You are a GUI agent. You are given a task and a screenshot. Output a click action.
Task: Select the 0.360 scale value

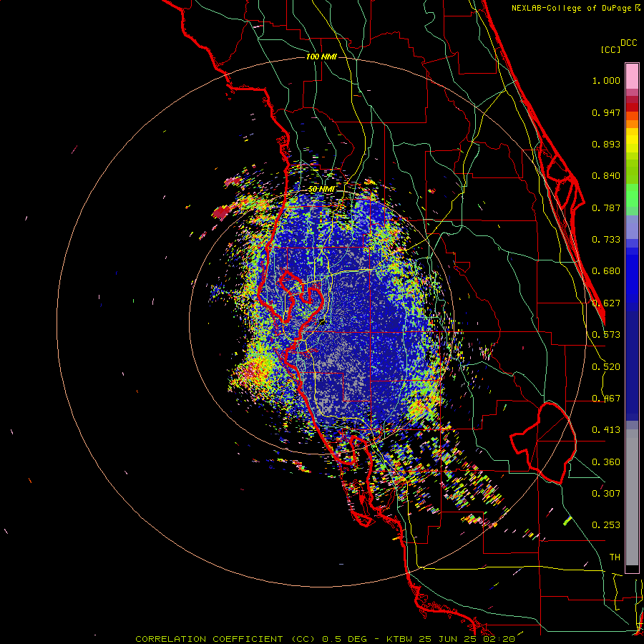pos(606,462)
